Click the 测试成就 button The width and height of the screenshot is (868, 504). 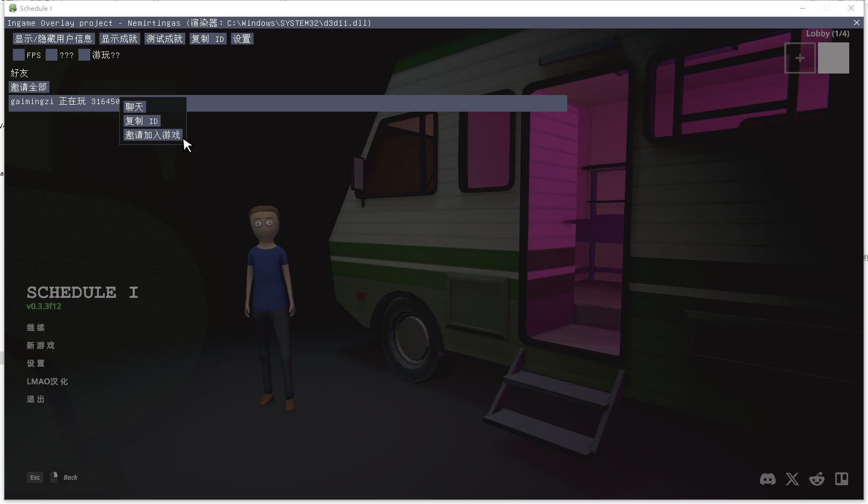point(164,39)
